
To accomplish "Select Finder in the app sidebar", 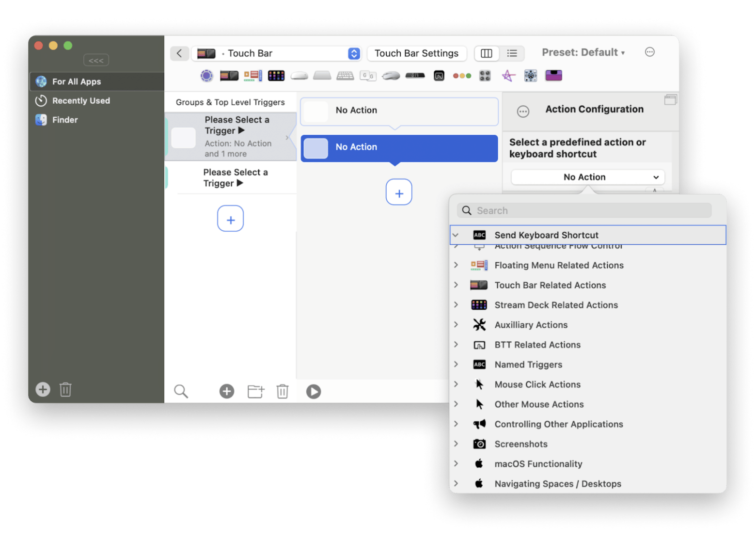I will pyautogui.click(x=97, y=120).
